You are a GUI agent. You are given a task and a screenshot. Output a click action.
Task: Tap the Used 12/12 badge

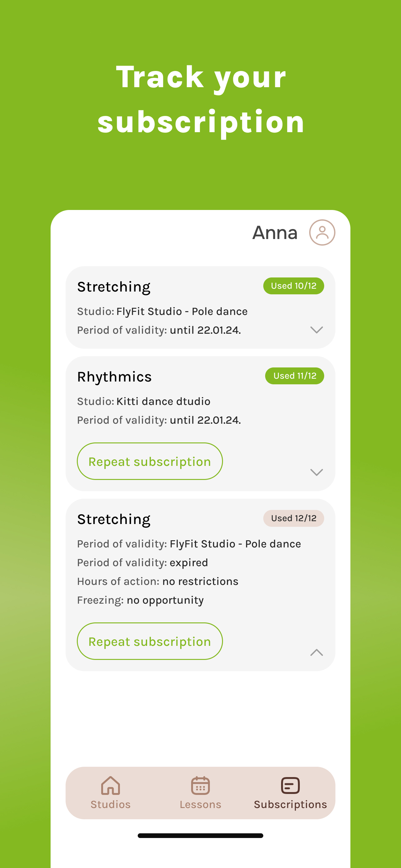coord(294,518)
